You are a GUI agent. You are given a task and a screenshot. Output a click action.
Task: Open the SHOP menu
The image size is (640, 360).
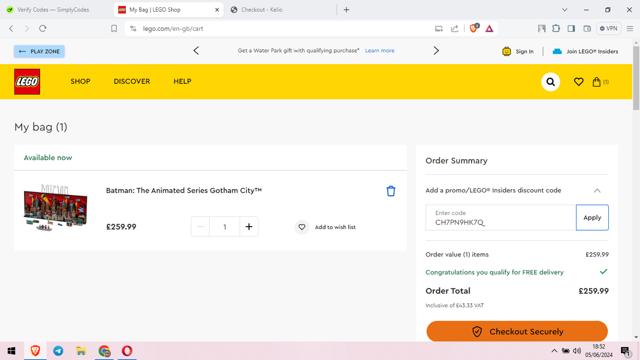(80, 81)
